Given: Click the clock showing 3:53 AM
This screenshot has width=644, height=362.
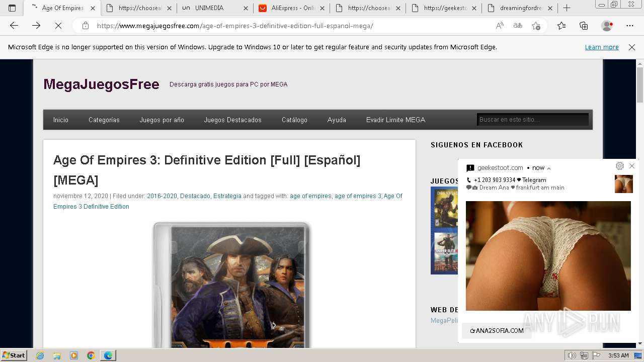Looking at the screenshot, I should pos(618,355).
